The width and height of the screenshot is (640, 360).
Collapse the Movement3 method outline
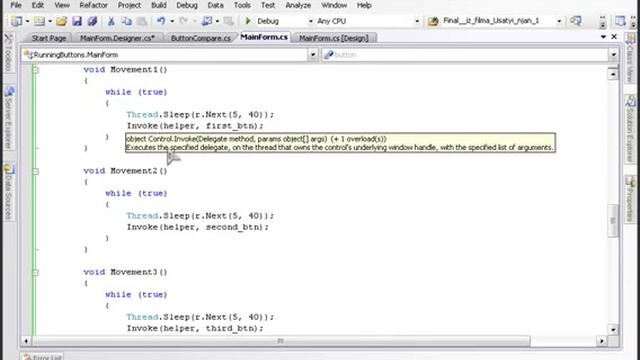(36, 272)
